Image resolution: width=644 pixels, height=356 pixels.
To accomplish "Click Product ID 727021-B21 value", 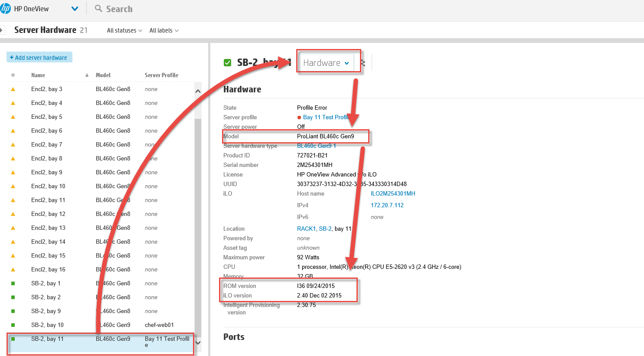I will click(312, 155).
